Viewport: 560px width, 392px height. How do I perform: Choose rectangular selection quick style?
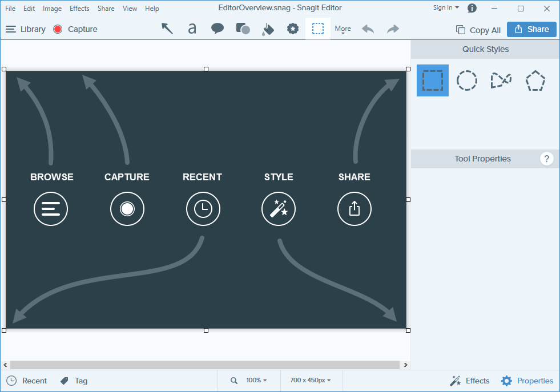coord(433,80)
